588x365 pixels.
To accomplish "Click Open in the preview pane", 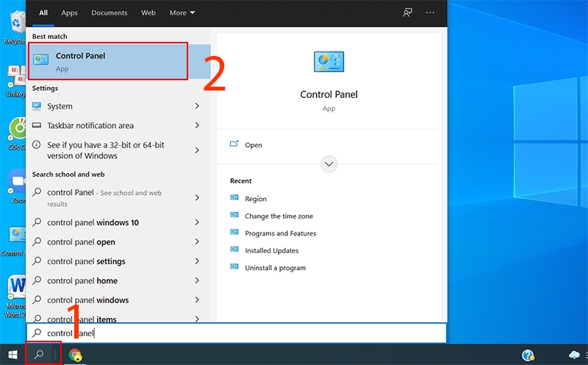I will coord(253,145).
